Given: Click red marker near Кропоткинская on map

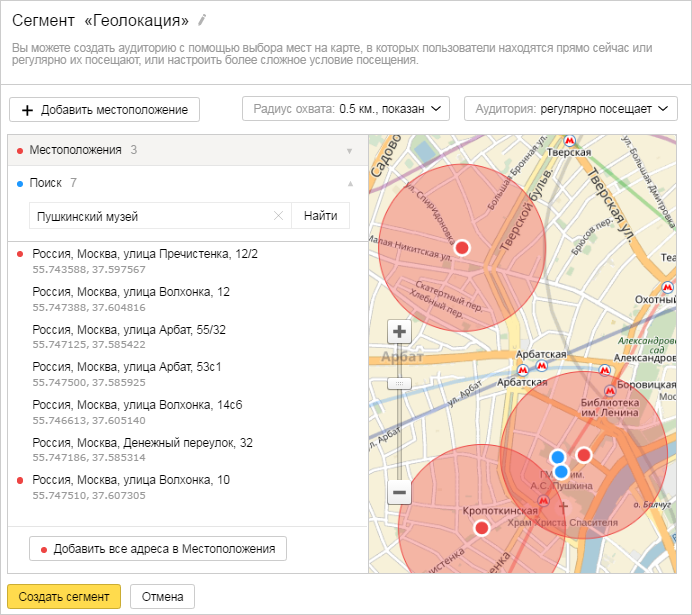Looking at the screenshot, I should point(481,527).
